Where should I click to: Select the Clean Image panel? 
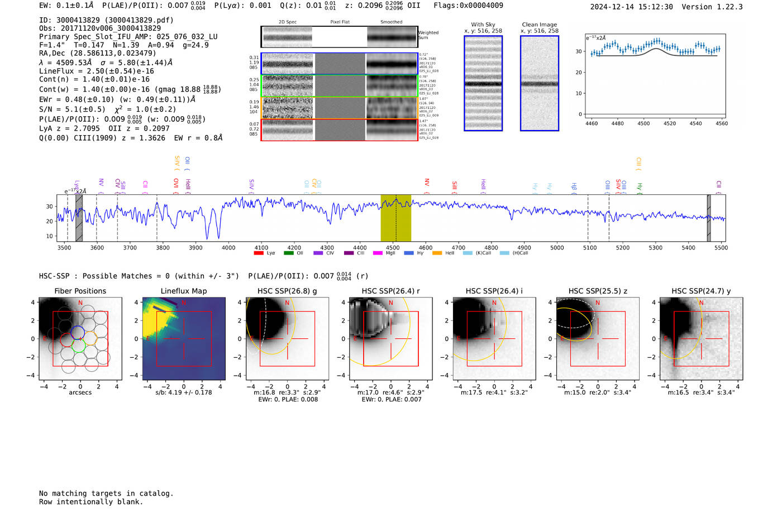coord(540,83)
